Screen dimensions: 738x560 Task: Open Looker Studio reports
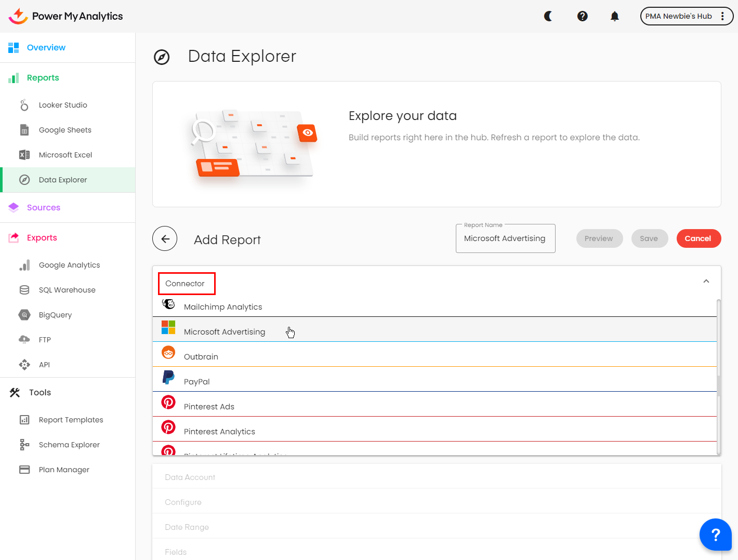[x=63, y=105]
